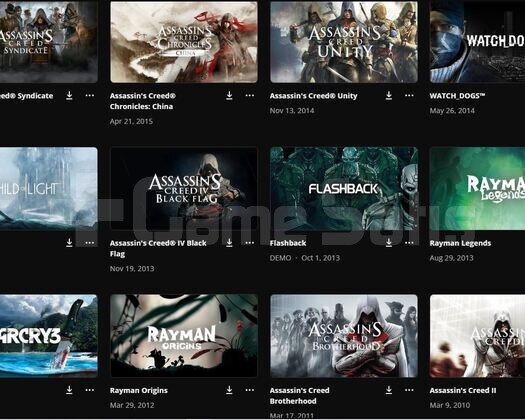Viewport: 525px width, 420px height.
Task: Open three-dot menu for Child of Light
Action: coord(89,242)
